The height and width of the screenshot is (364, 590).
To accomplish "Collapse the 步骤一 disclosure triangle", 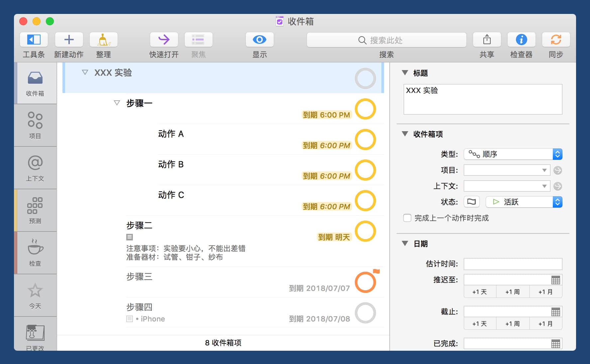I will (x=117, y=103).
